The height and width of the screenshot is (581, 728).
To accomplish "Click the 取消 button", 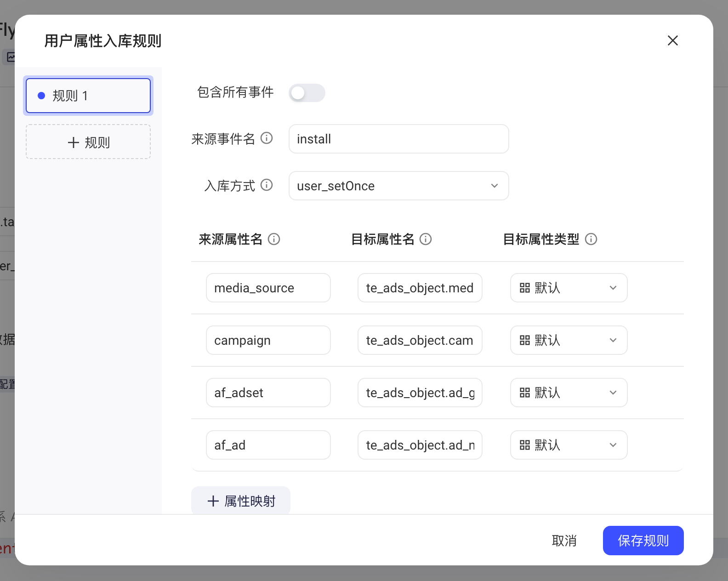I will coord(564,541).
